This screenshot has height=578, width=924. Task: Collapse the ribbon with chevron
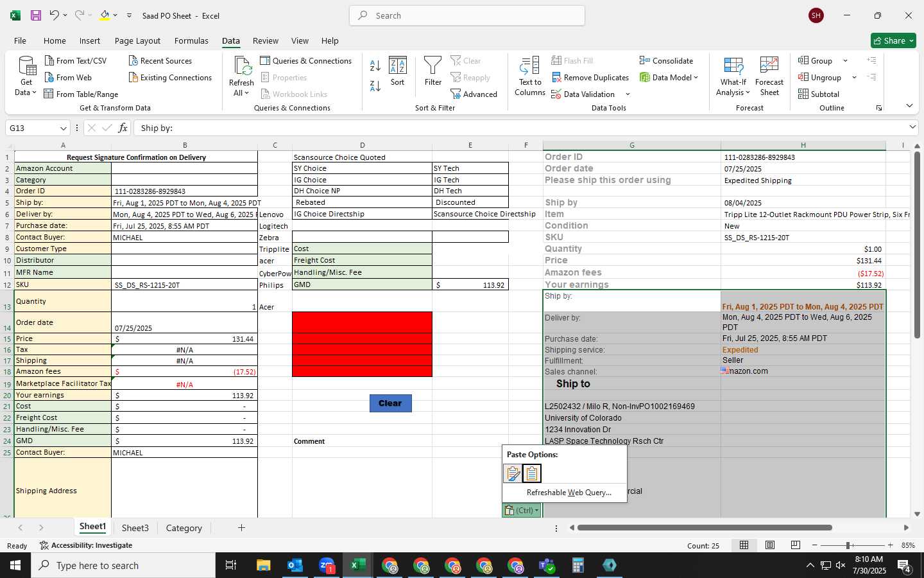point(909,105)
